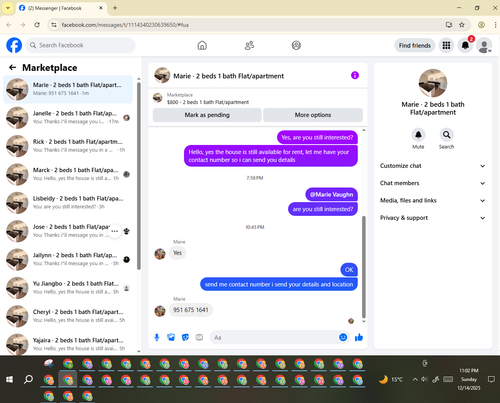This screenshot has height=403, width=500.
Task: Click the chat messages scrollbar
Action: point(364,267)
